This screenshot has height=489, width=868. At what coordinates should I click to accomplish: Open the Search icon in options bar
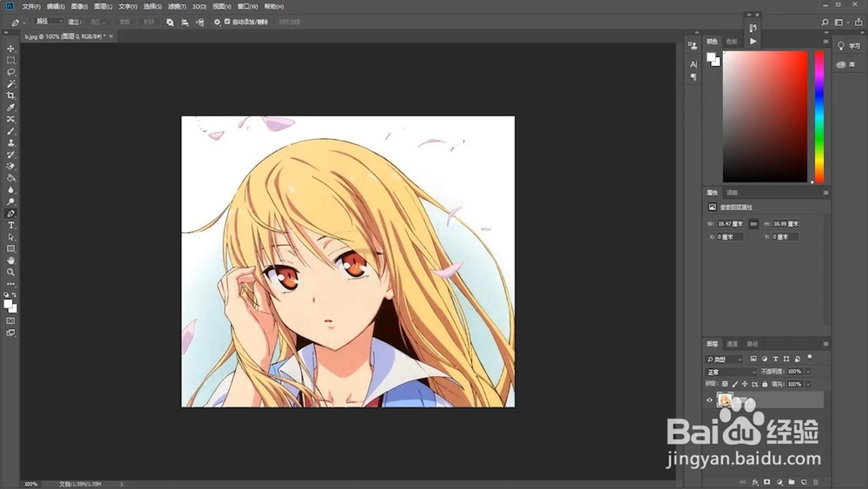coord(825,23)
